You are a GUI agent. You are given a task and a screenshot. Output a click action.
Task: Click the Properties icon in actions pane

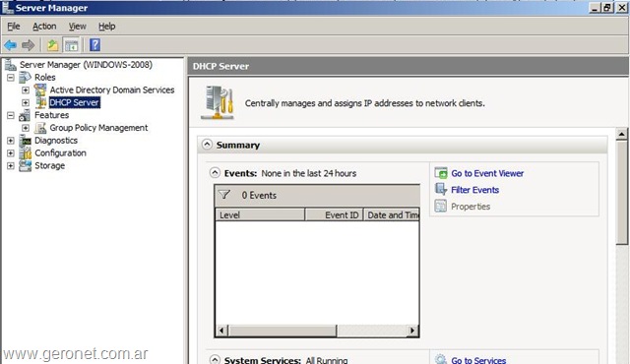[x=441, y=207]
